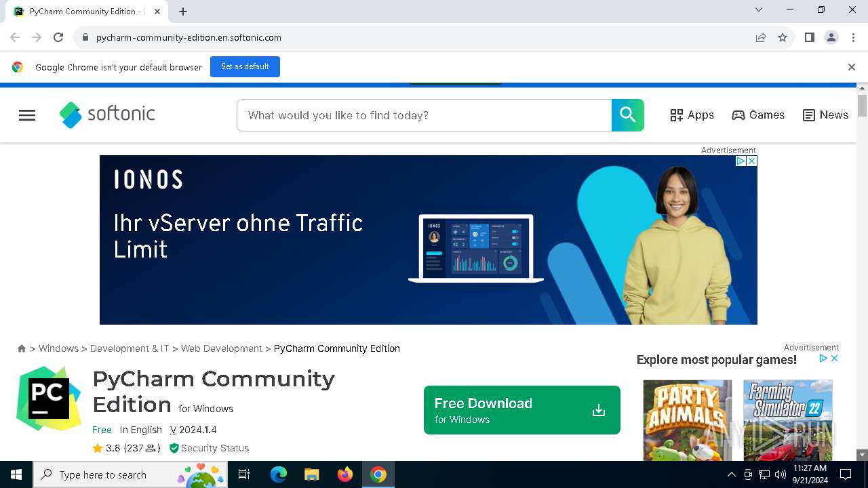
Task: Open the Chrome profile avatar
Action: [x=831, y=37]
